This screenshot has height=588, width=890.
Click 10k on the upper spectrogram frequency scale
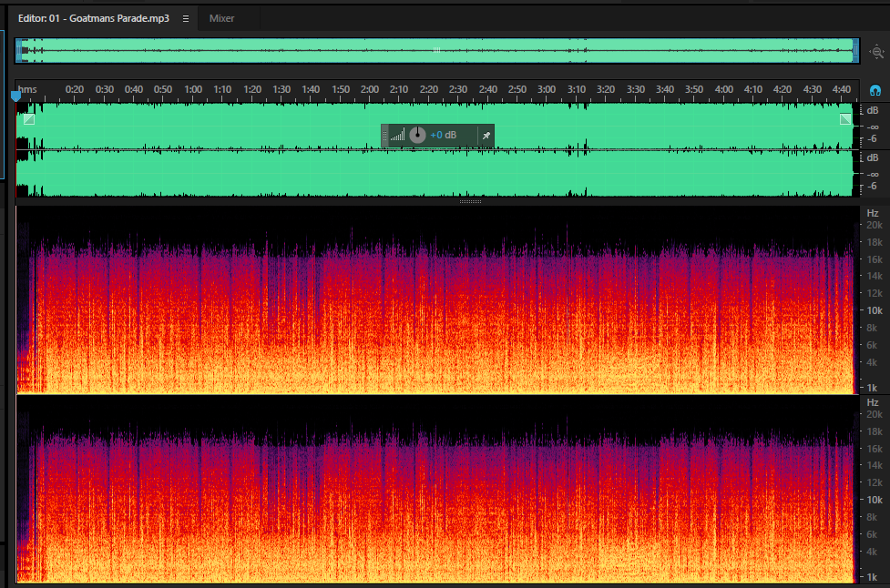pyautogui.click(x=875, y=310)
